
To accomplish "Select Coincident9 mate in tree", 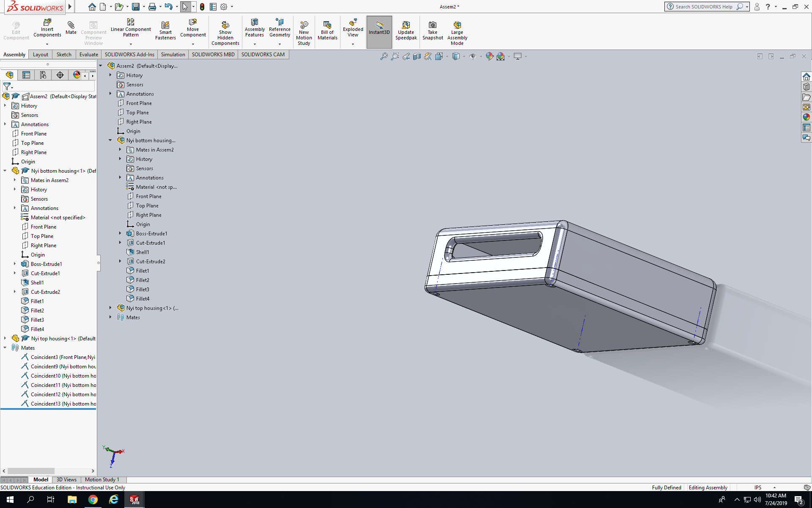I will pos(63,367).
